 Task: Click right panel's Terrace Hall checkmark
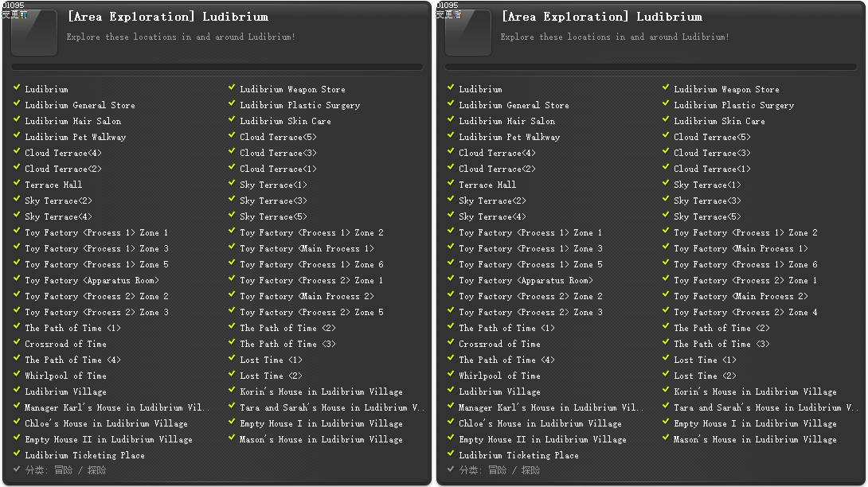click(451, 184)
